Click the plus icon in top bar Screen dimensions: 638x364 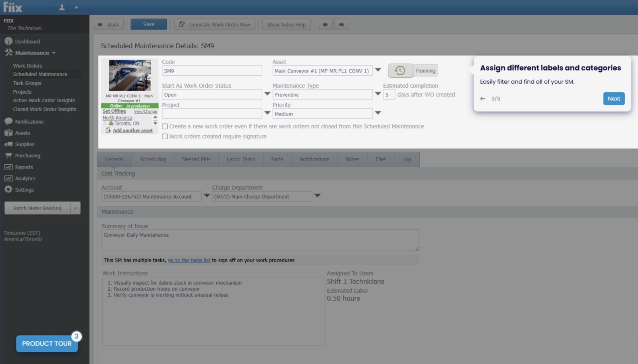76,7
